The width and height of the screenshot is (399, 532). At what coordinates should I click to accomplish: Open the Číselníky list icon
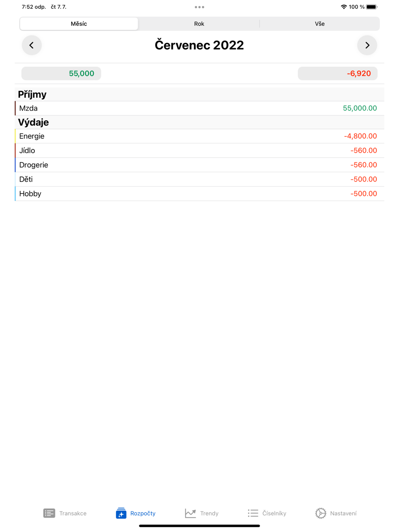pyautogui.click(x=253, y=513)
